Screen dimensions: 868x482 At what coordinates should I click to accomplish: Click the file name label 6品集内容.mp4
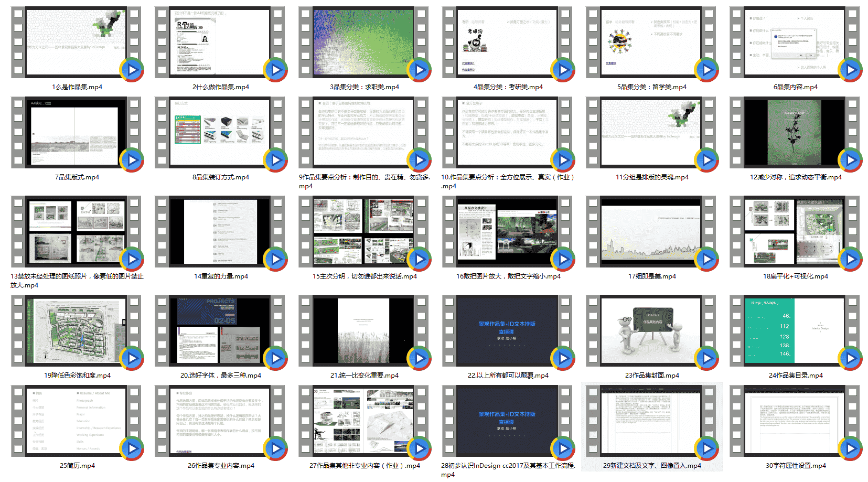point(796,87)
